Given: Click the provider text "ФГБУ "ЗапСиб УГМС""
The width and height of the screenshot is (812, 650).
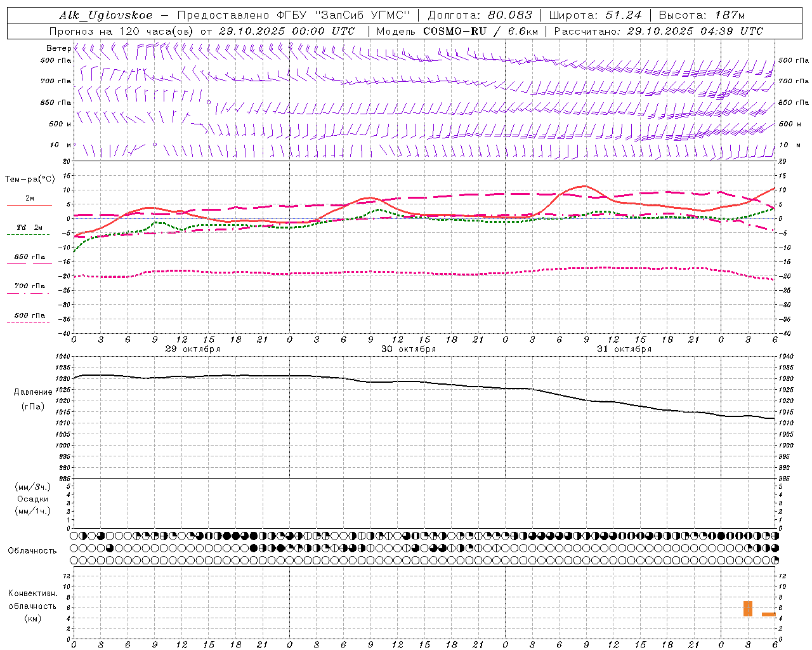Looking at the screenshot, I should pos(343,15).
